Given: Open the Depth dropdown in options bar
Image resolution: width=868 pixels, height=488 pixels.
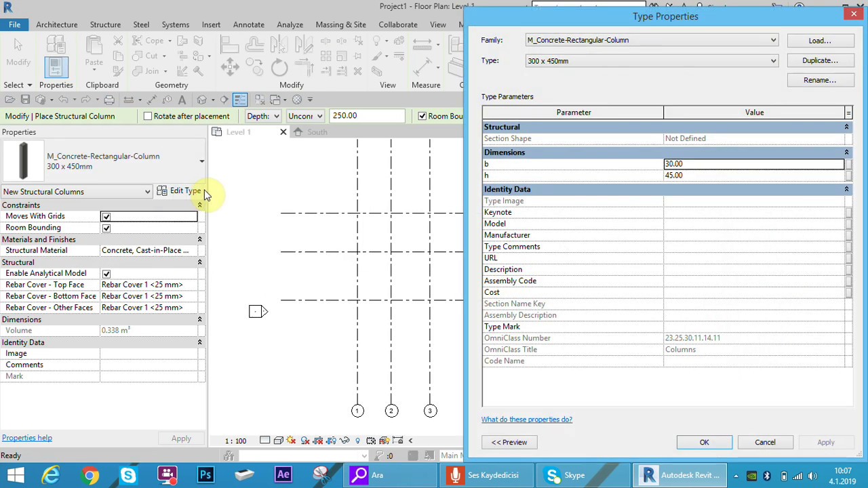Looking at the screenshot, I should (263, 116).
